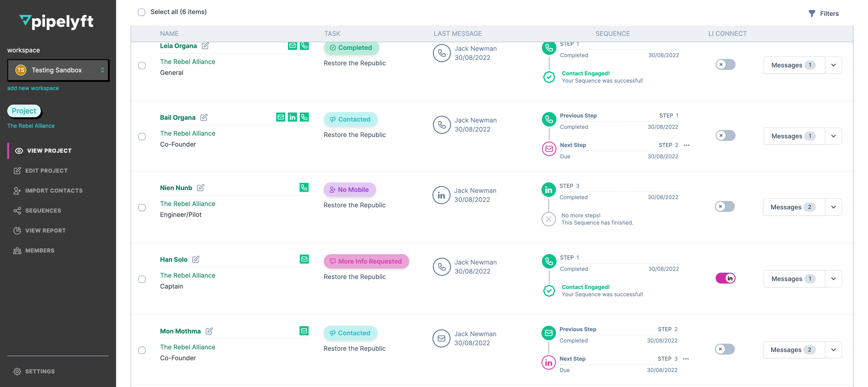
Task: Expand the Messages chevron for Leia Organa
Action: [834, 65]
